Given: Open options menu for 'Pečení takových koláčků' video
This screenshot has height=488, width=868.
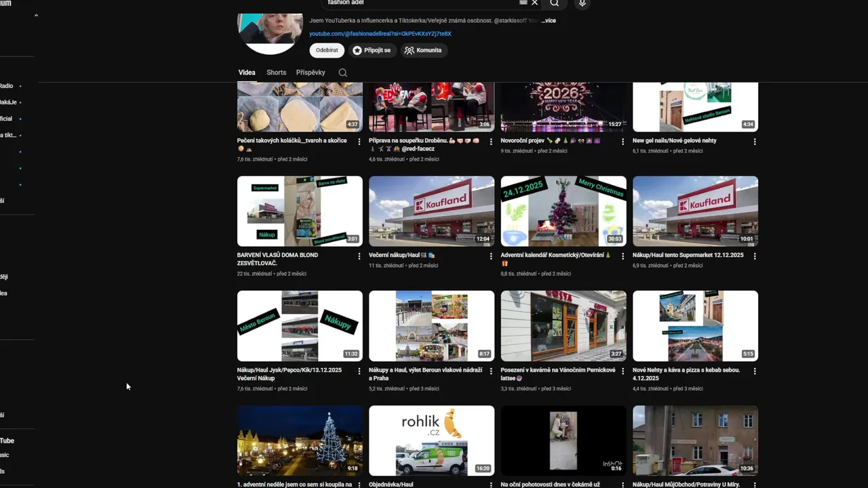Looking at the screenshot, I should coord(359,142).
